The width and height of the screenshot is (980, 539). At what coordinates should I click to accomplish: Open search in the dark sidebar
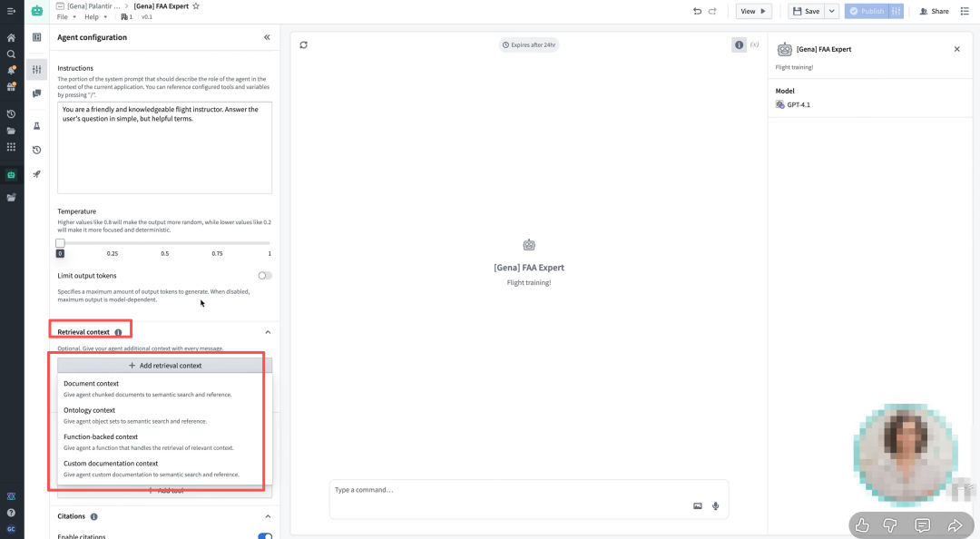[x=11, y=54]
